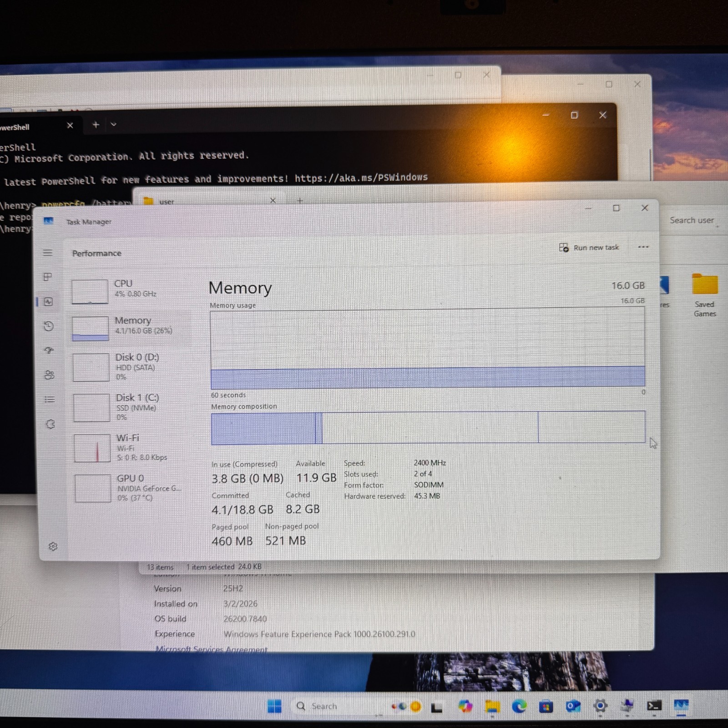
Task: Open Services page icon in sidebar
Action: click(50, 424)
